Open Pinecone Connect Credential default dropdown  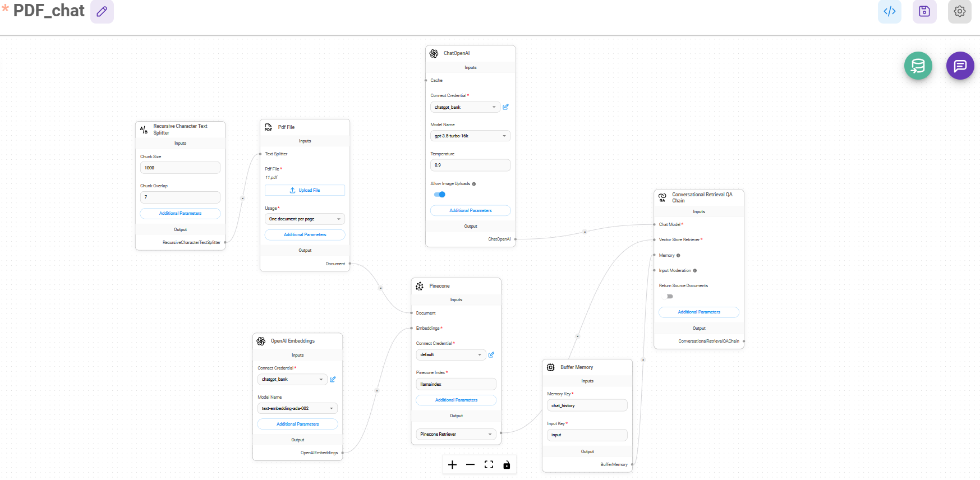coord(451,354)
